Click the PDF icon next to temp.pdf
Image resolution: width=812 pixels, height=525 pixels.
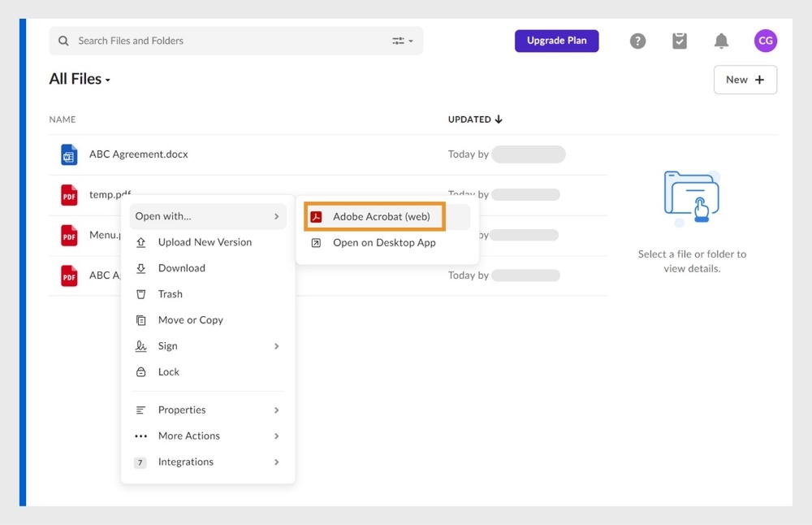pyautogui.click(x=68, y=194)
